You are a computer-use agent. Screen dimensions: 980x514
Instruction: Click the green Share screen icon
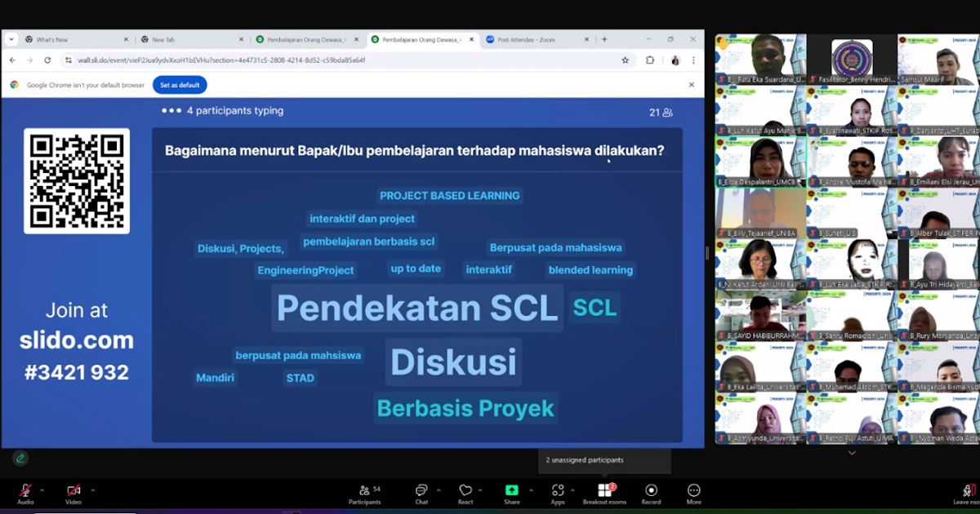(x=511, y=490)
